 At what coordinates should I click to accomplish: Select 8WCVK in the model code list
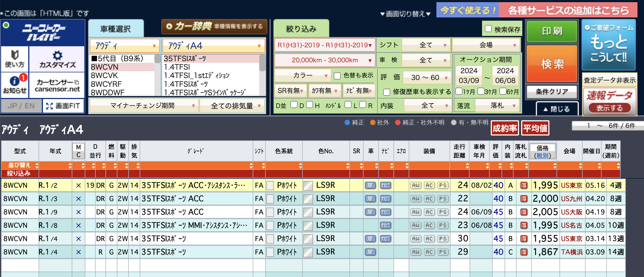coord(122,75)
